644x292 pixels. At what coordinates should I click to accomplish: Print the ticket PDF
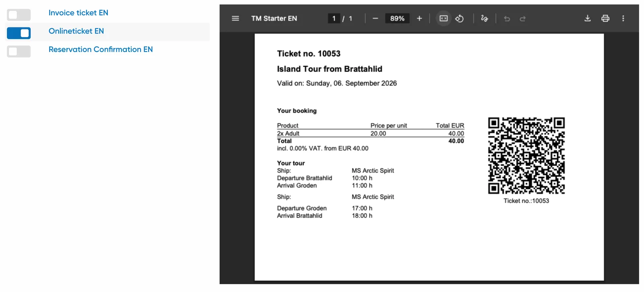pyautogui.click(x=605, y=19)
